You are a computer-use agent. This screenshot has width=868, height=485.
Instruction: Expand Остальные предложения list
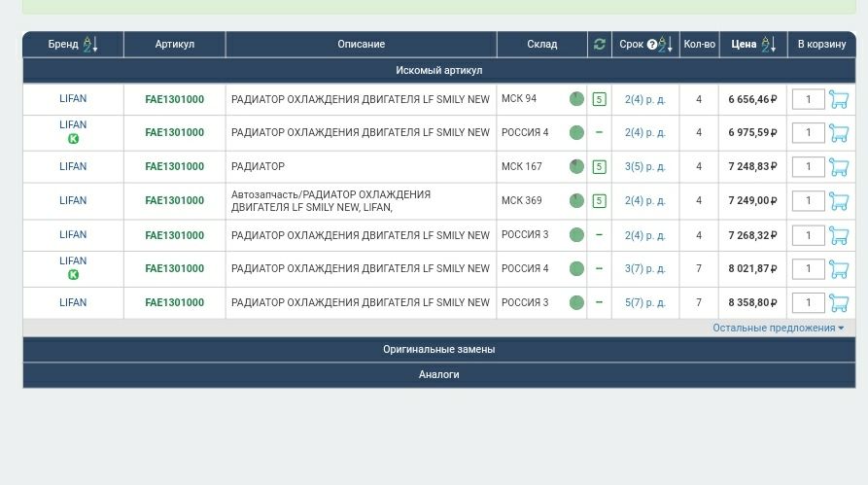(x=778, y=328)
